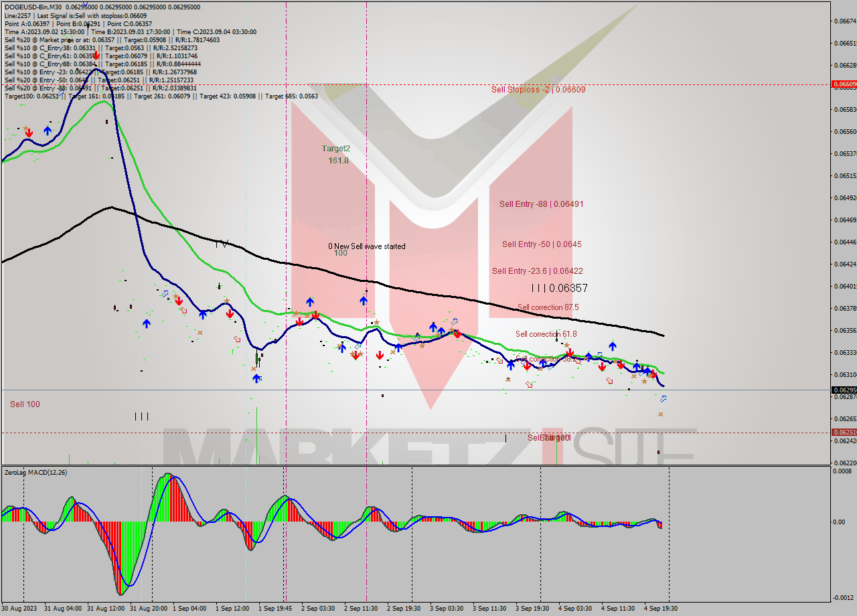Click the 30 Aug 2023 time axis label
The width and height of the screenshot is (857, 616).
[x=20, y=609]
